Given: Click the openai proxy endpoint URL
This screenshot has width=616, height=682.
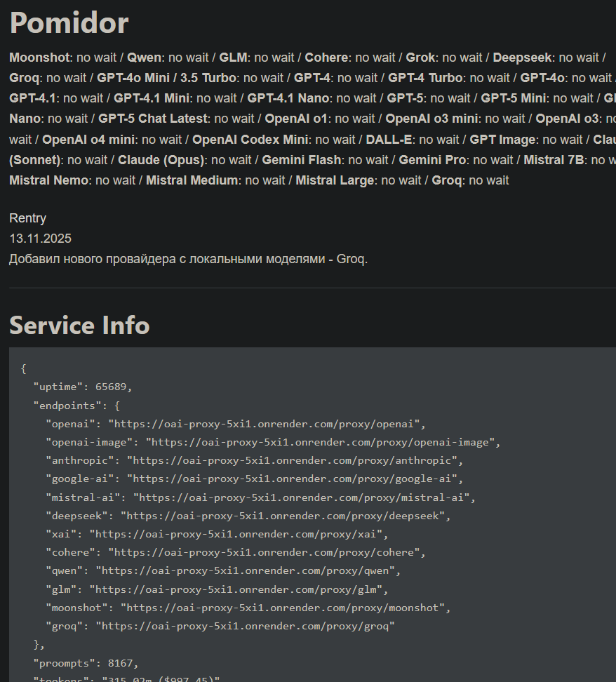Looking at the screenshot, I should click(x=264, y=424).
